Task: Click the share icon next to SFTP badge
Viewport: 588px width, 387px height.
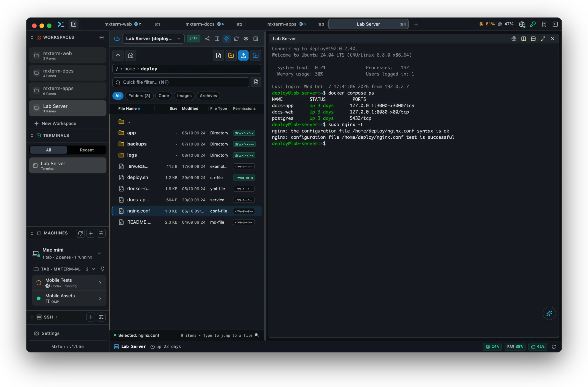Action: [x=207, y=39]
